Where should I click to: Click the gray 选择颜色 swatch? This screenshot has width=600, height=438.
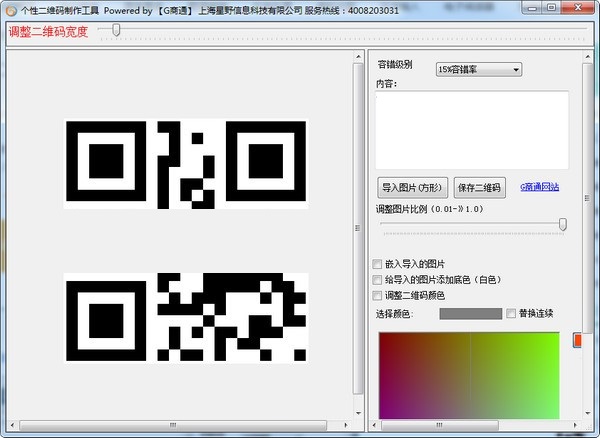coord(471,314)
